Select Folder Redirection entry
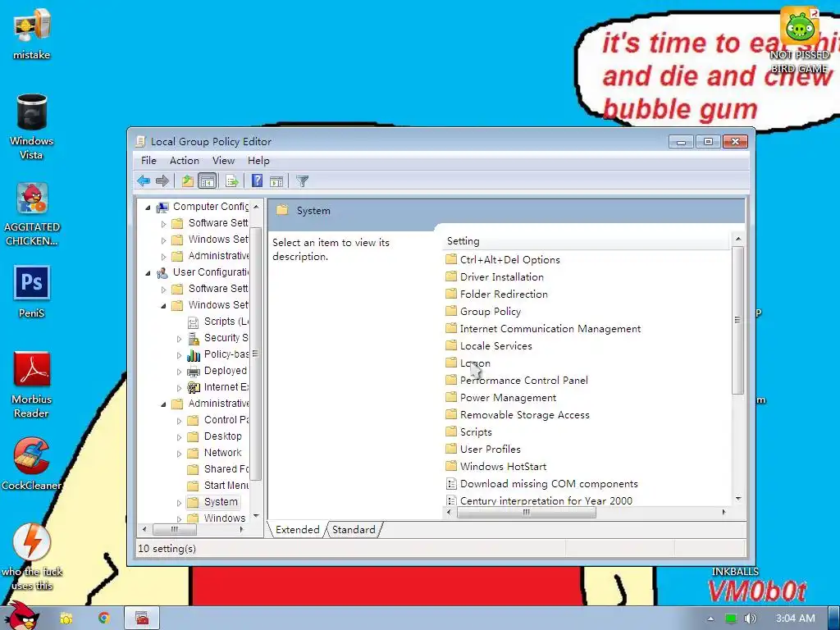Viewport: 840px width, 630px height. point(496,294)
